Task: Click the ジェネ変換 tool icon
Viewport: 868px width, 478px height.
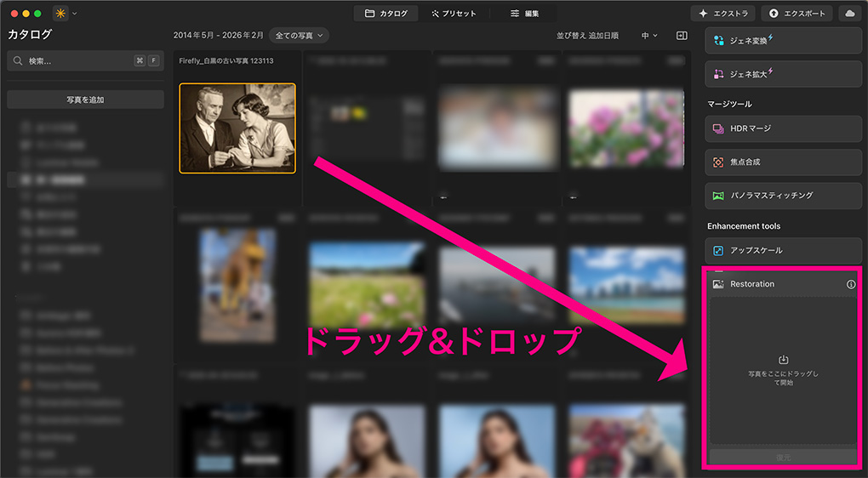Action: click(718, 40)
